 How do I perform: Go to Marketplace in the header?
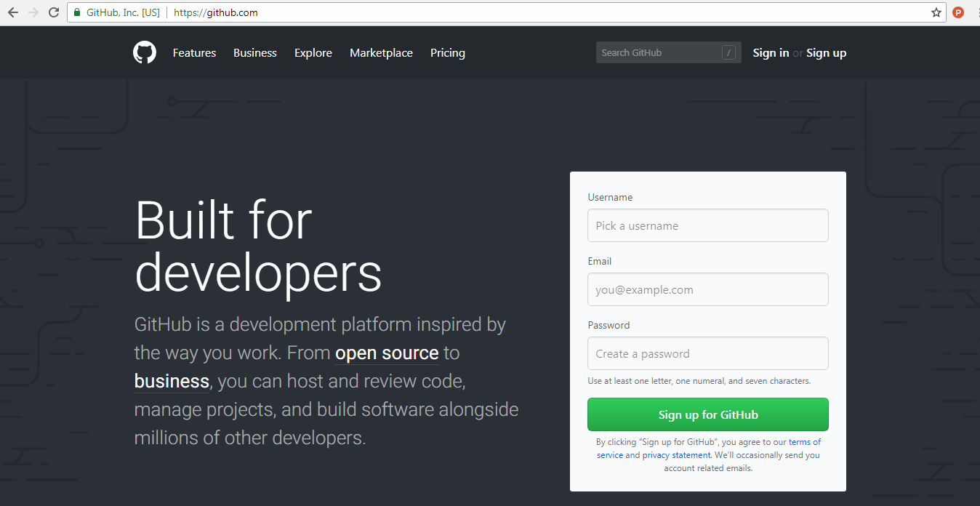tap(381, 52)
